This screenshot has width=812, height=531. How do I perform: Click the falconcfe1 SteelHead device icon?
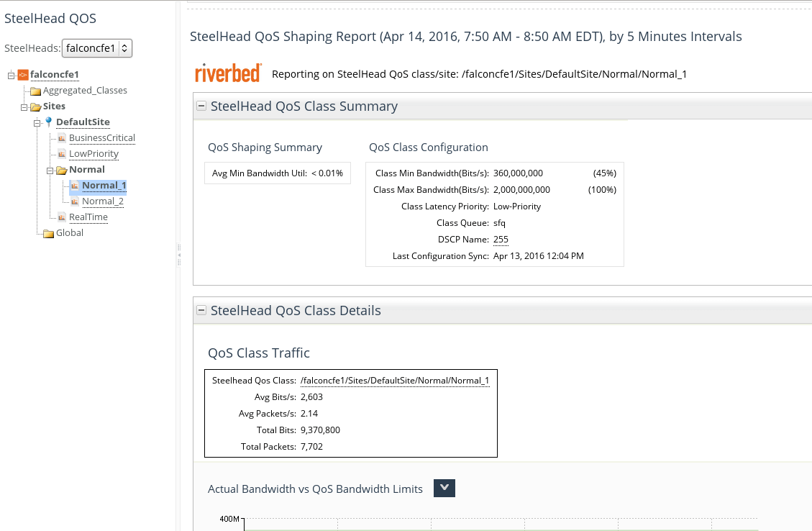click(23, 75)
